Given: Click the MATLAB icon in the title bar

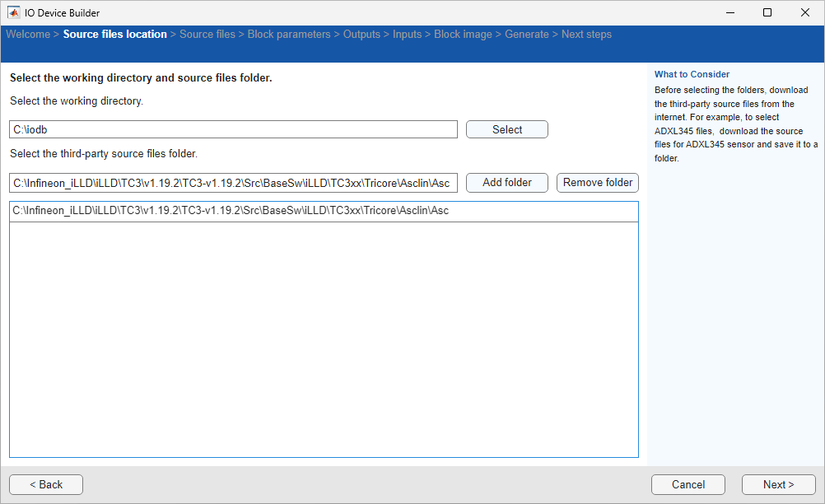Looking at the screenshot, I should point(14,12).
